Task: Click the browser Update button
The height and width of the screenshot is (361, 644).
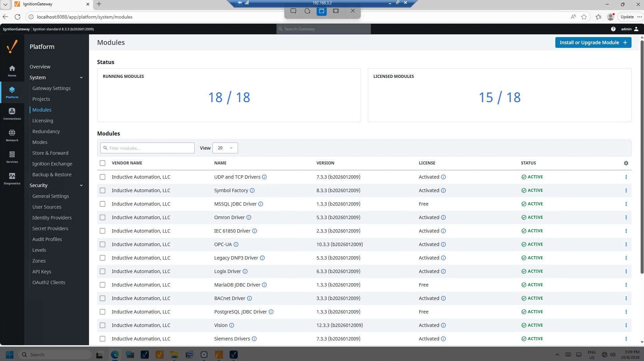Action: tap(627, 17)
